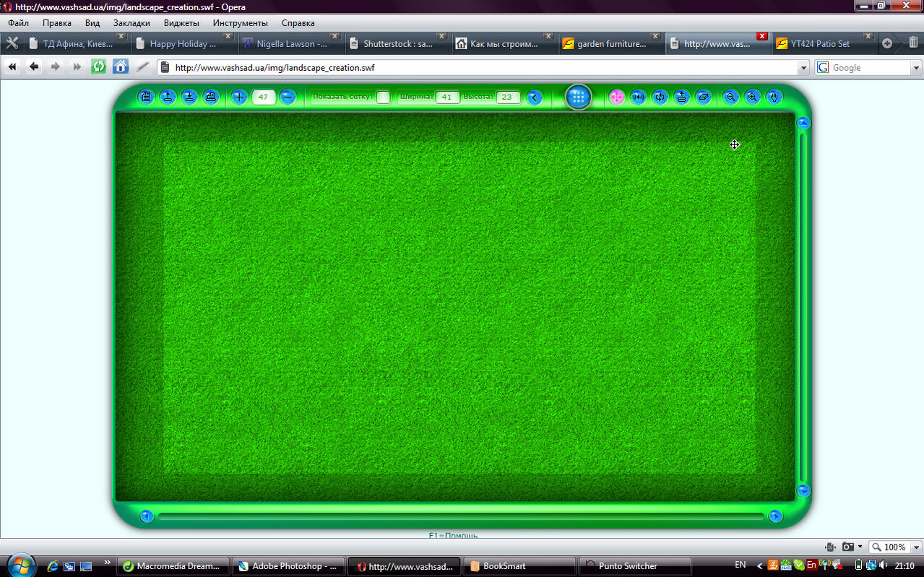The height and width of the screenshot is (577, 924).
Task: Click the print icon in garden toolbar
Action: click(211, 97)
